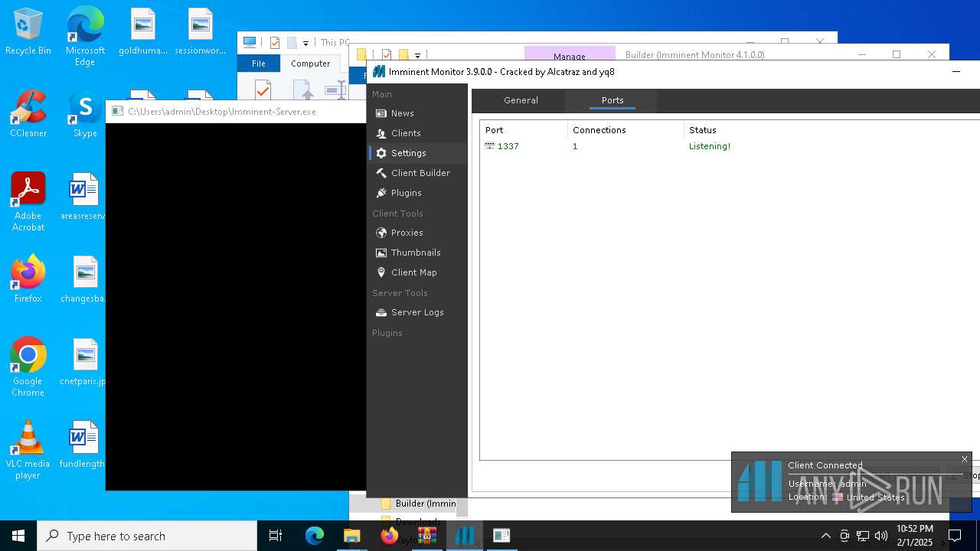Select the fundlength Word document
This screenshot has height=551, width=980.
(x=83, y=445)
